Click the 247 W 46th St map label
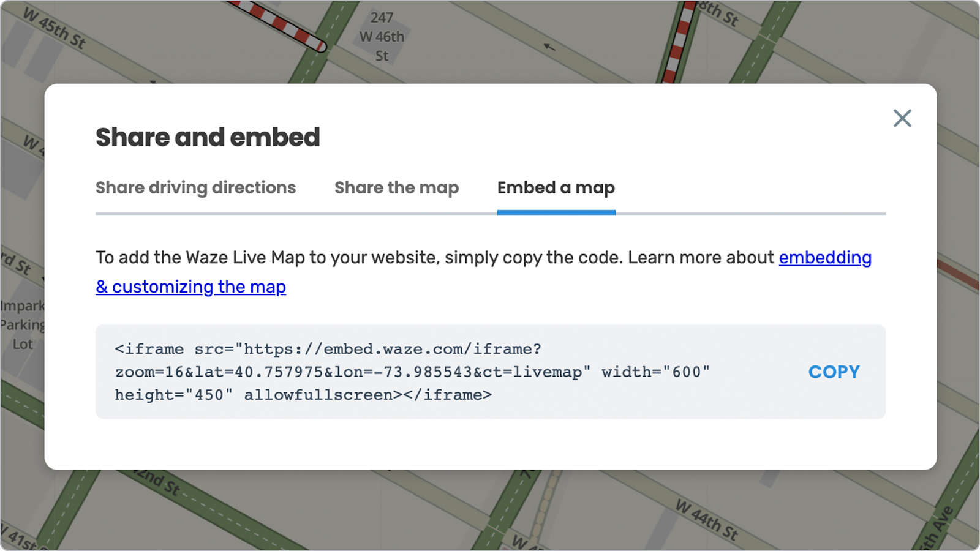This screenshot has height=551, width=980. pos(382,37)
